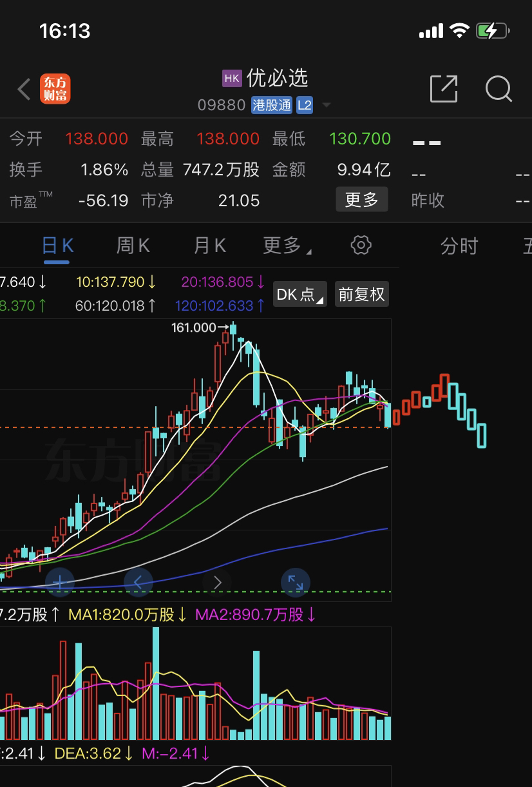This screenshot has height=787, width=532.
Task: Tap 换手 value 1.86%
Action: click(104, 170)
